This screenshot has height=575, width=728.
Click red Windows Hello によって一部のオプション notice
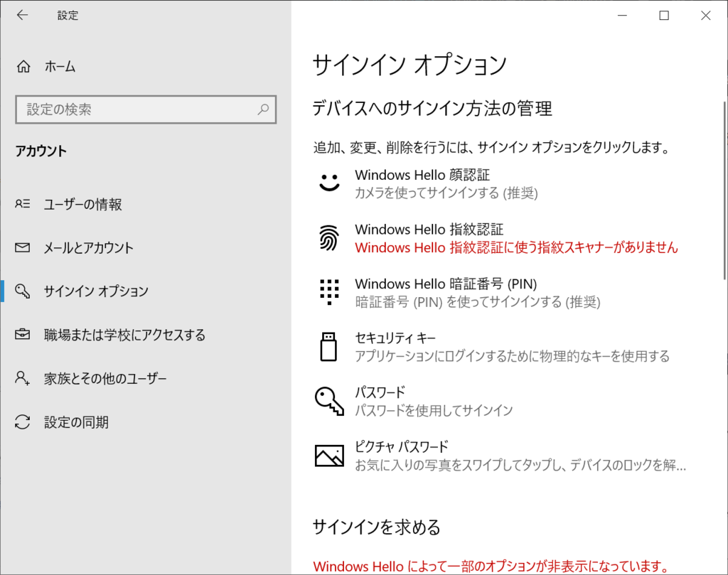(x=491, y=566)
